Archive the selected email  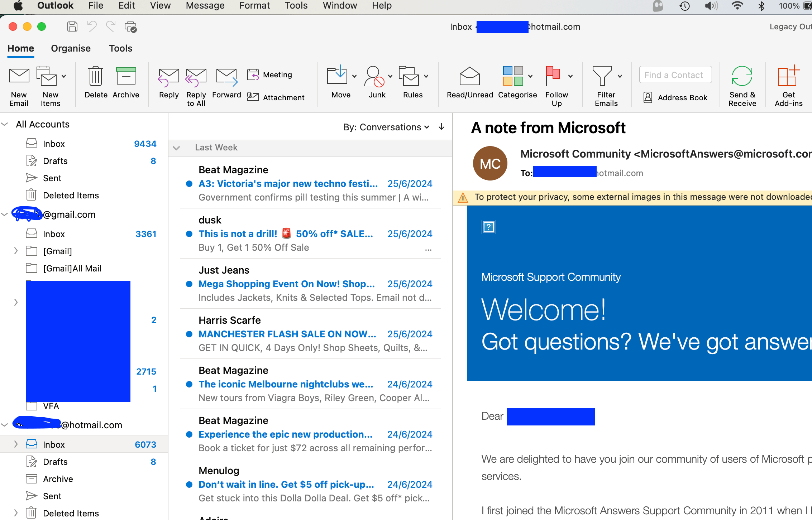[x=126, y=77]
